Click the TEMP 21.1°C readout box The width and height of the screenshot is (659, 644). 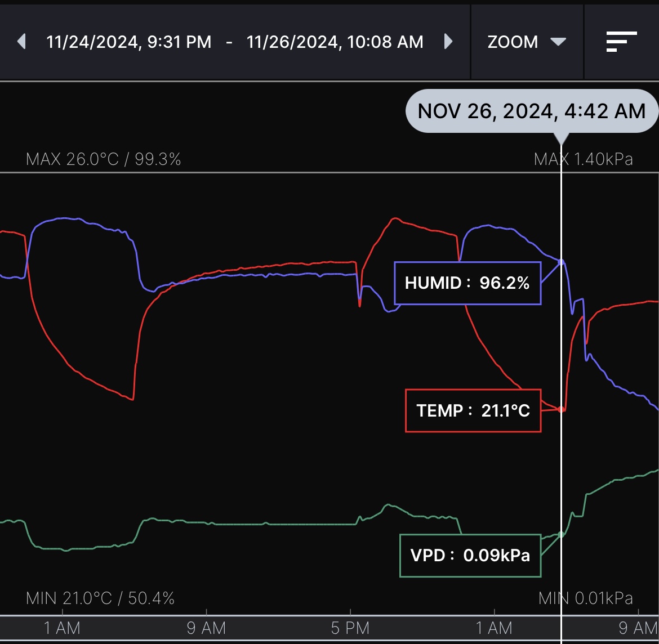(473, 410)
